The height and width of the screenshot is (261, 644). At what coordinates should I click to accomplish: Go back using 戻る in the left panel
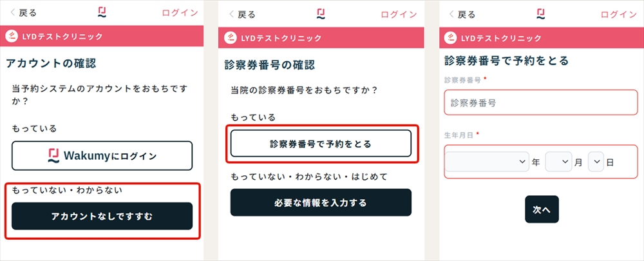click(x=23, y=13)
